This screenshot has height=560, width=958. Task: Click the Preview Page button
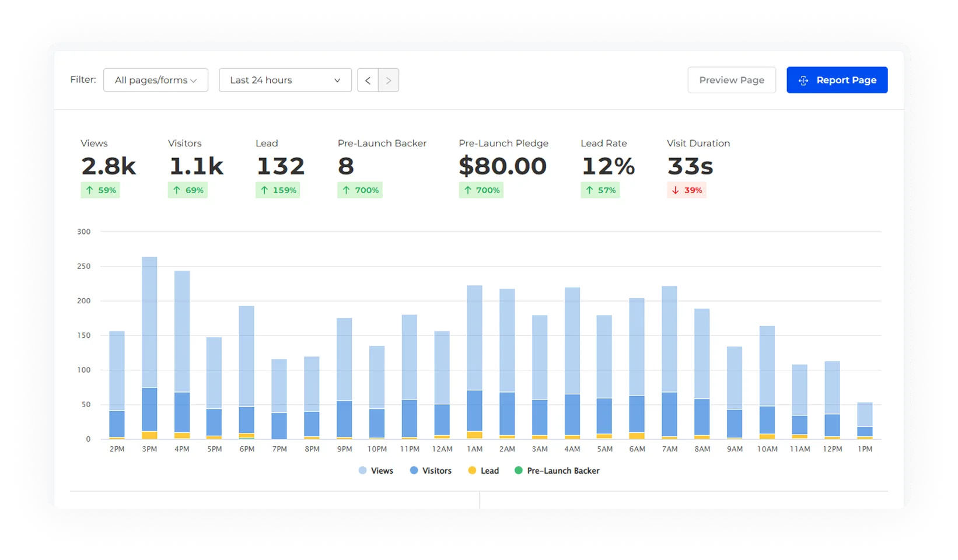tap(731, 80)
